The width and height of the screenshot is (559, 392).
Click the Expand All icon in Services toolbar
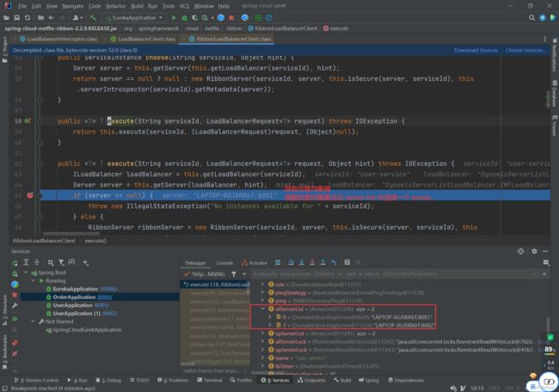pyautogui.click(x=26, y=262)
